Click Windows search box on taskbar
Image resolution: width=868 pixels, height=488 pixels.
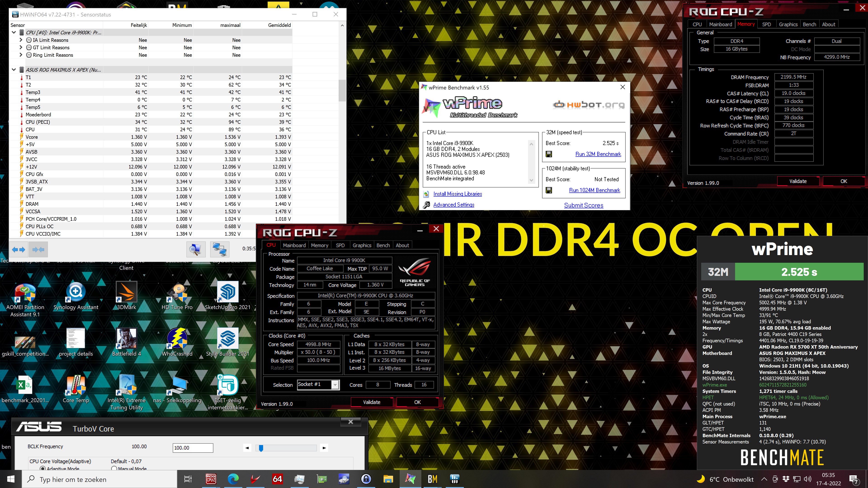point(100,479)
